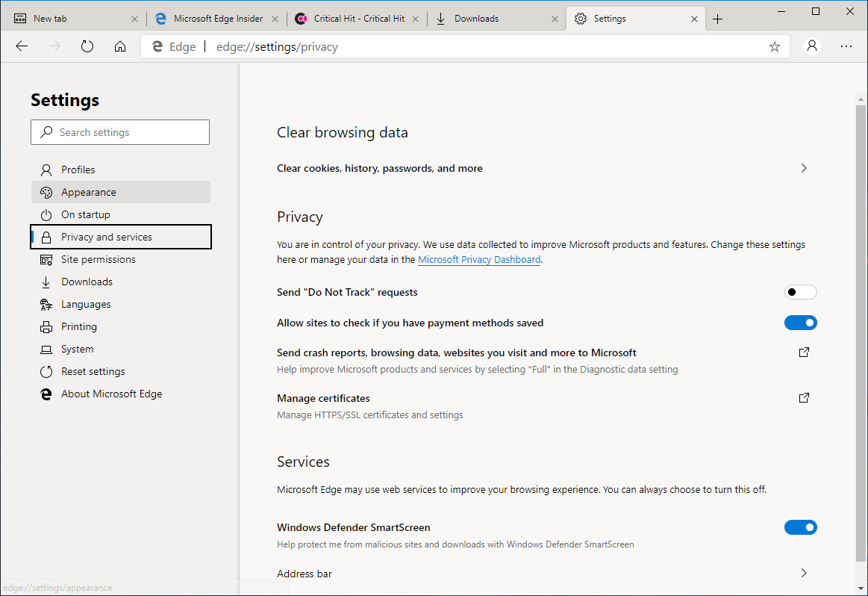Enable Send "Do Not Track" requests toggle
The image size is (868, 596).
point(800,292)
